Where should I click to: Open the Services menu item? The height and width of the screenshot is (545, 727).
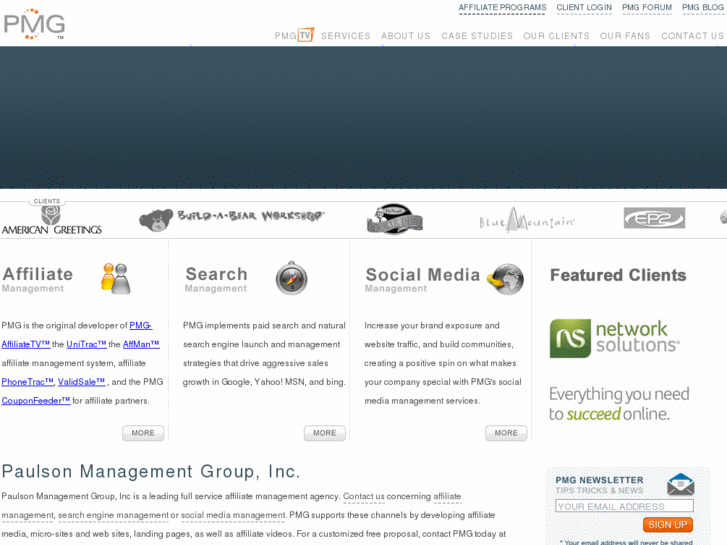(346, 36)
